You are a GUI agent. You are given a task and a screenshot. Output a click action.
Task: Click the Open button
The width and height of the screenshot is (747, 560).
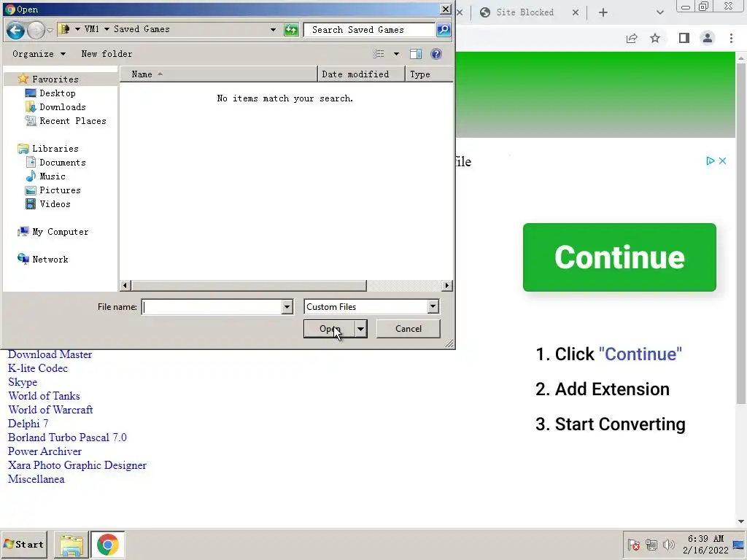[x=330, y=329]
